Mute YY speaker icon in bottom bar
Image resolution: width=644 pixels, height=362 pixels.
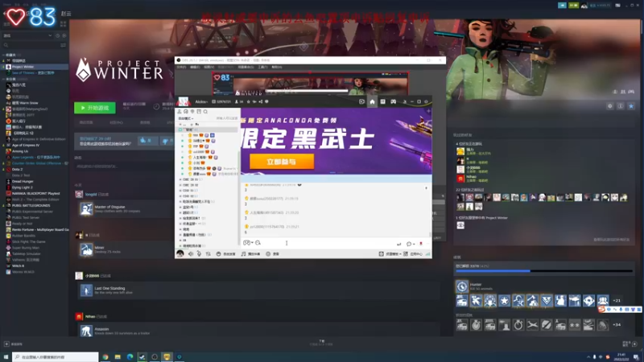pyautogui.click(x=191, y=254)
